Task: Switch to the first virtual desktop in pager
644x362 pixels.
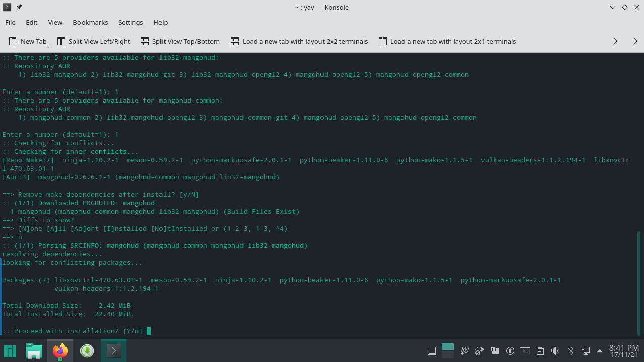Action: coord(447,347)
